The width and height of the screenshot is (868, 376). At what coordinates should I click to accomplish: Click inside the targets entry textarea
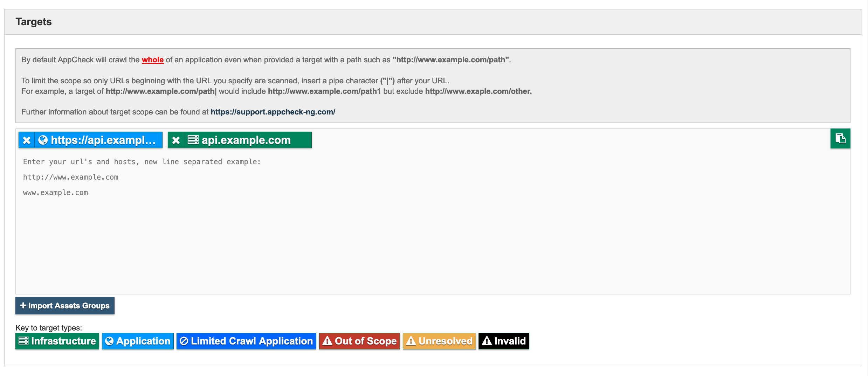coord(420,228)
